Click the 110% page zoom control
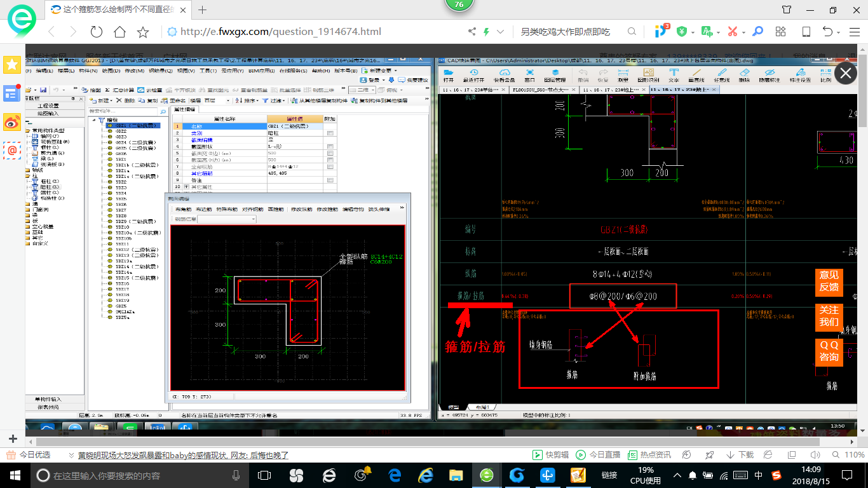Viewport: 868px width, 488px height. pyautogui.click(x=848, y=455)
